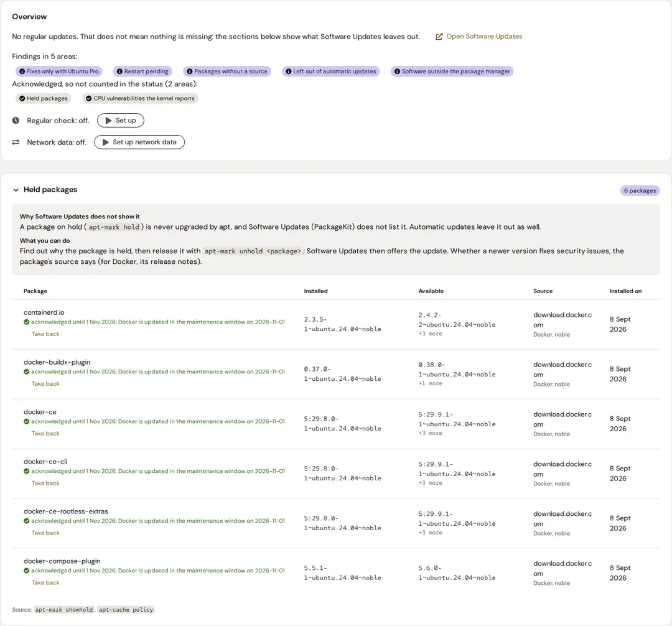Take back acknowledgement for docker-buildx-plugin
This screenshot has width=672, height=626.
pyautogui.click(x=45, y=384)
